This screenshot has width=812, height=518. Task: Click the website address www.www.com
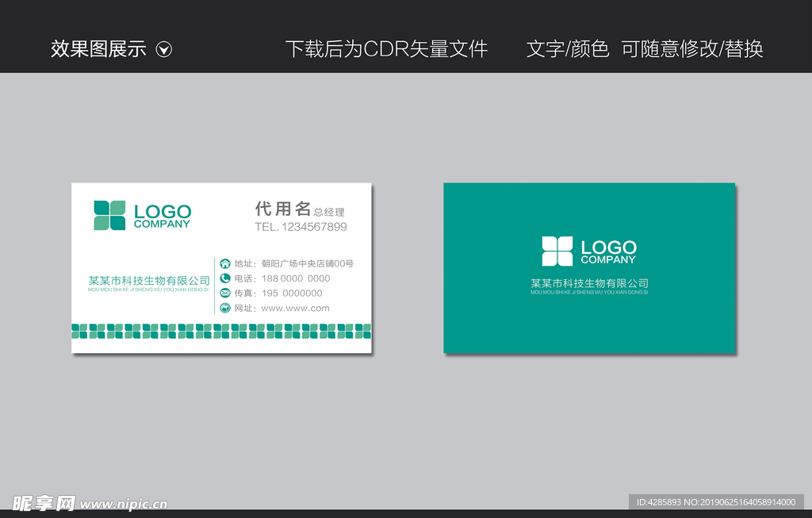[295, 308]
